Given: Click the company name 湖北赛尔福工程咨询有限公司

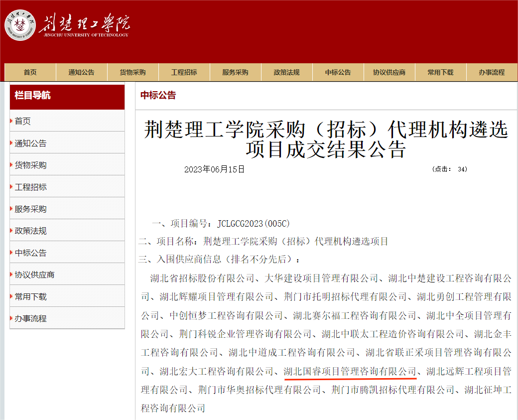Looking at the screenshot, I should 355,315.
